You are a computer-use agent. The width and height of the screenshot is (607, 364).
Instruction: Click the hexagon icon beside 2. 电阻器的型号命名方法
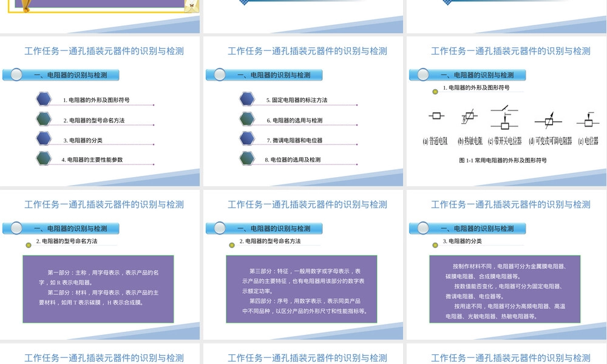[44, 119]
